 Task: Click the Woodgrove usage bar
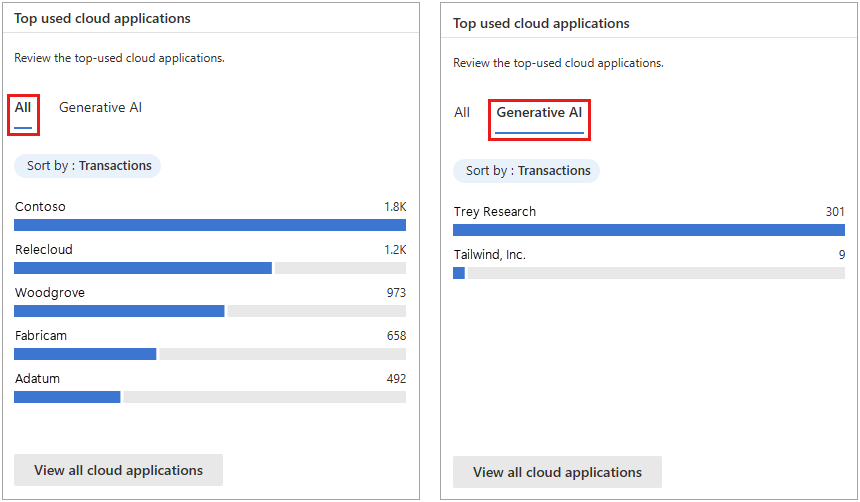[x=119, y=311]
